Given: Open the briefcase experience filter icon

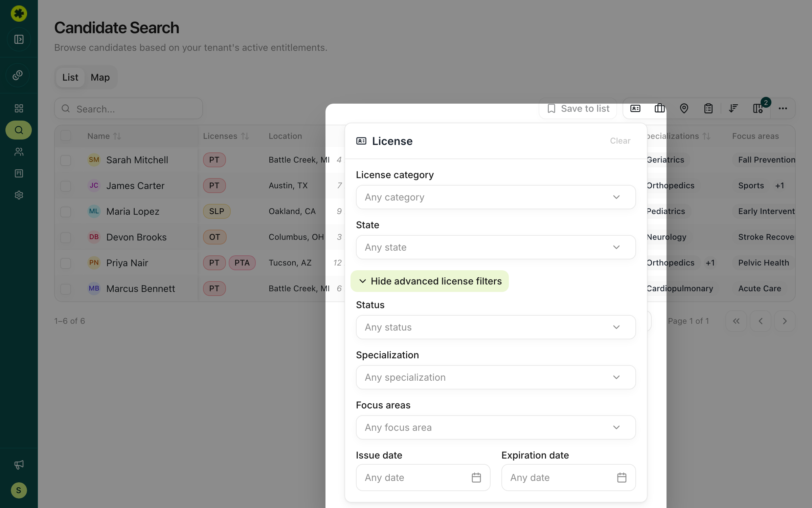Looking at the screenshot, I should point(660,108).
